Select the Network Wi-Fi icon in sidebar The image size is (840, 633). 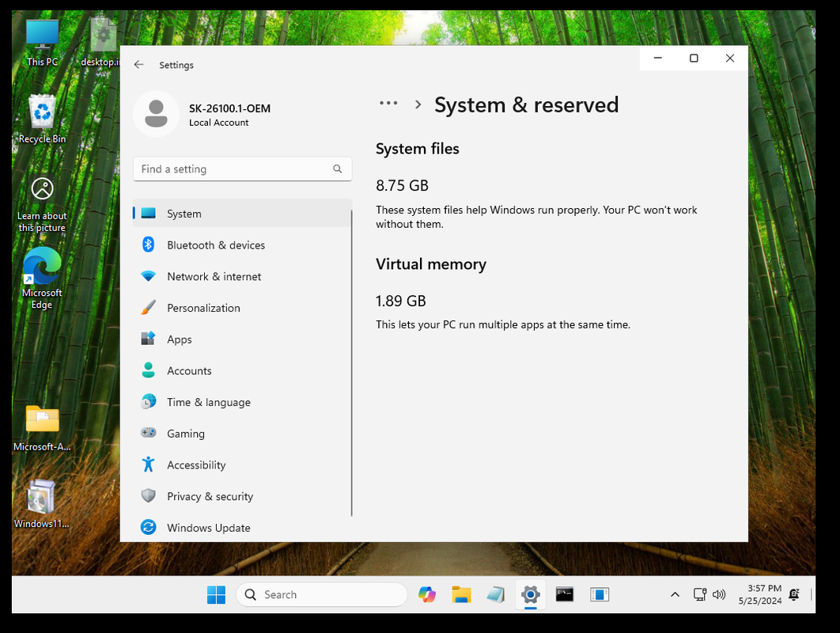(149, 276)
